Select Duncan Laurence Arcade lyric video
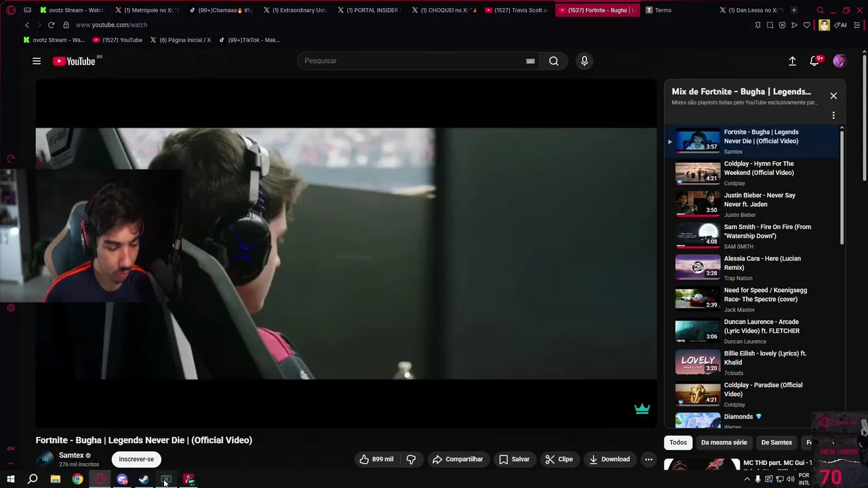868x488 pixels. click(x=753, y=331)
